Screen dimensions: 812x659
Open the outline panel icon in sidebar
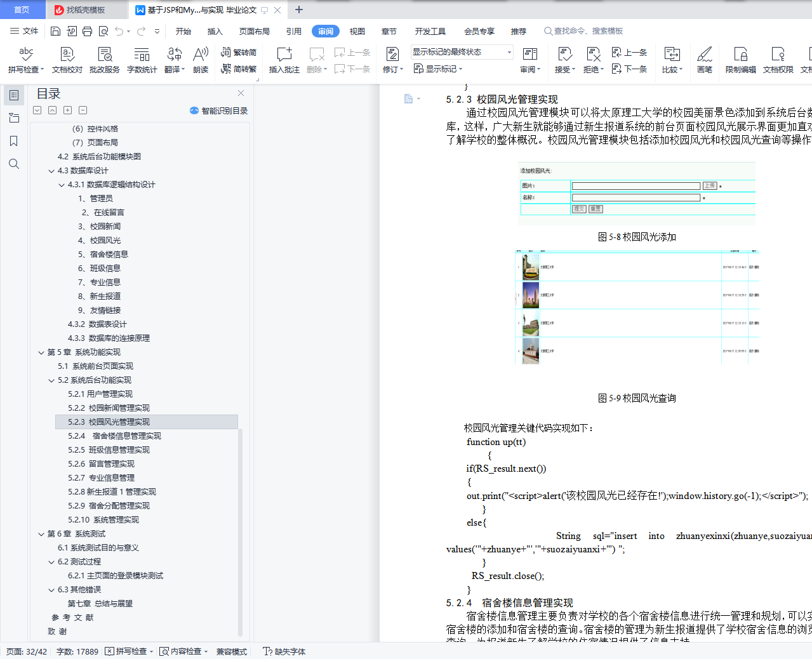coord(14,95)
